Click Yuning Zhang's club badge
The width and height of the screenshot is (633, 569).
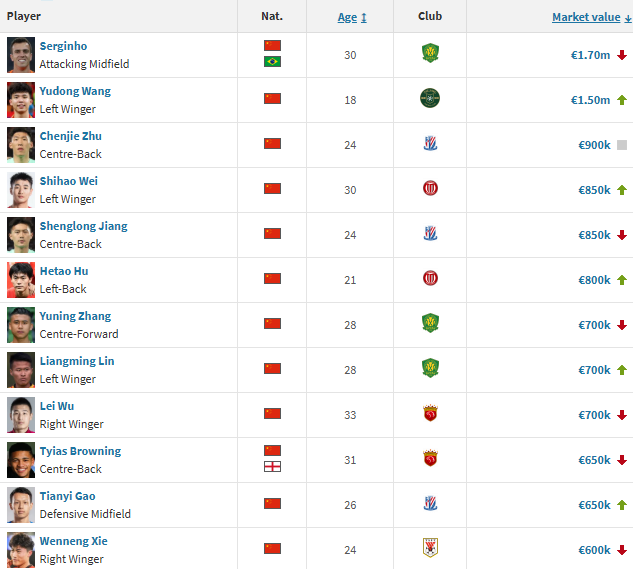430,323
